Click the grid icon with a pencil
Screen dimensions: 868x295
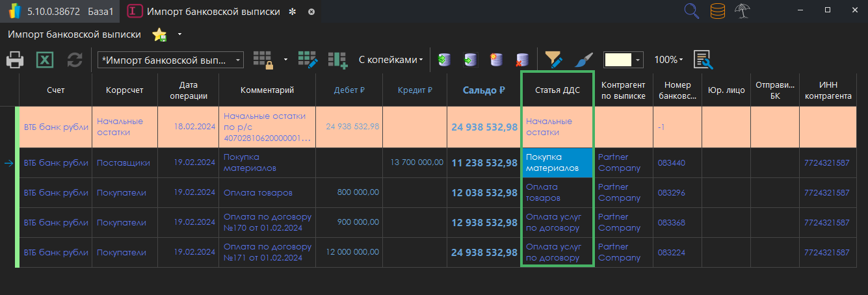[308, 60]
